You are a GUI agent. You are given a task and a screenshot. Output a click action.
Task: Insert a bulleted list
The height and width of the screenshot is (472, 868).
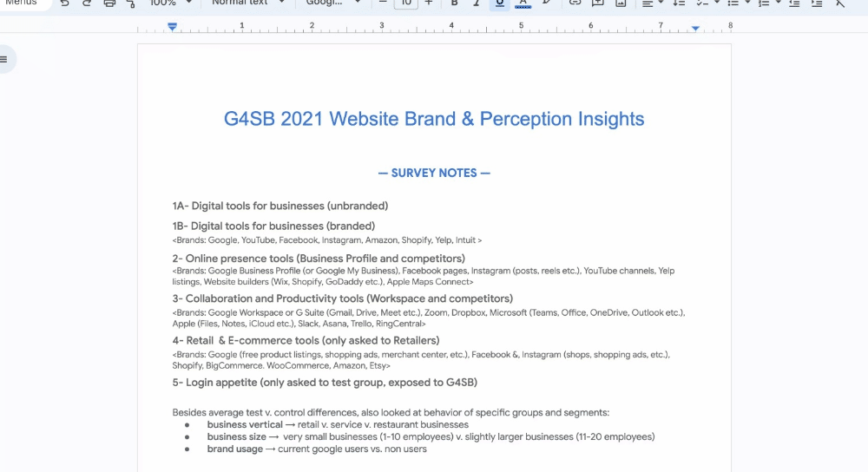733,3
